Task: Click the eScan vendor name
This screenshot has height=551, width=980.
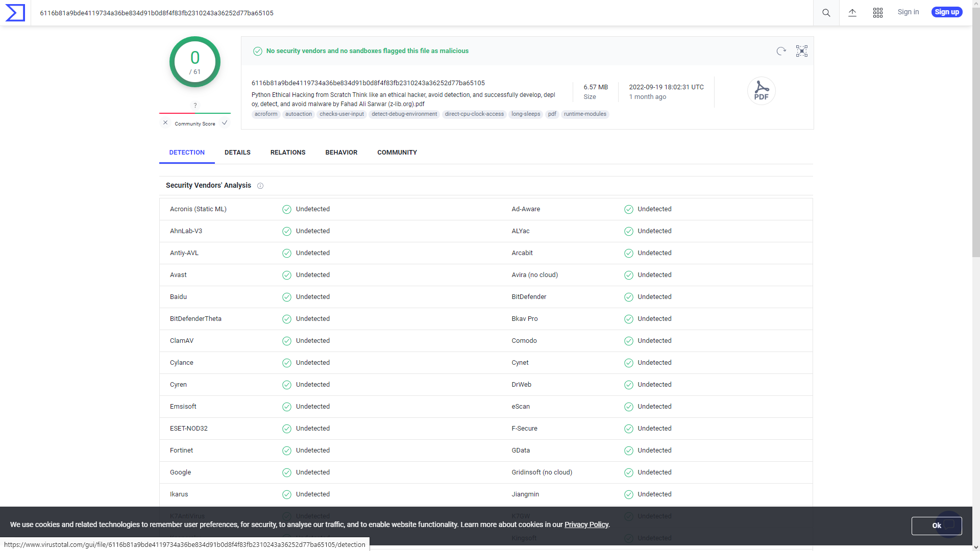Action: pos(521,407)
